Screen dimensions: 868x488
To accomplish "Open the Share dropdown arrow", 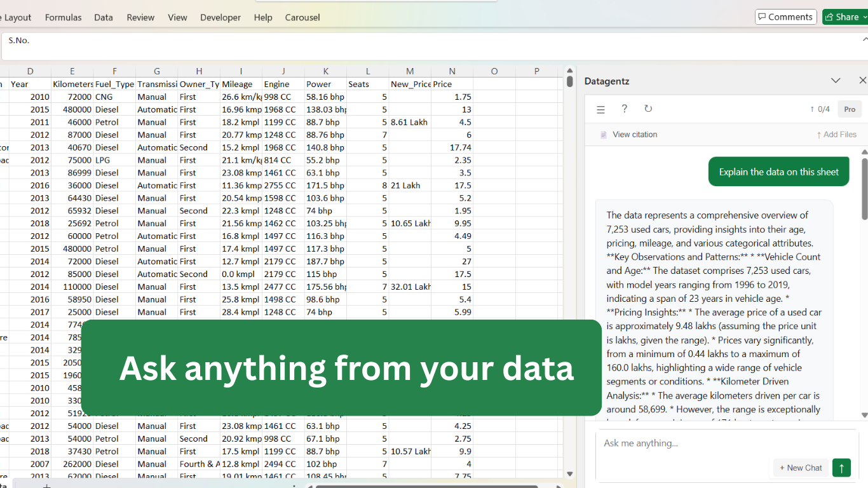I will point(864,17).
